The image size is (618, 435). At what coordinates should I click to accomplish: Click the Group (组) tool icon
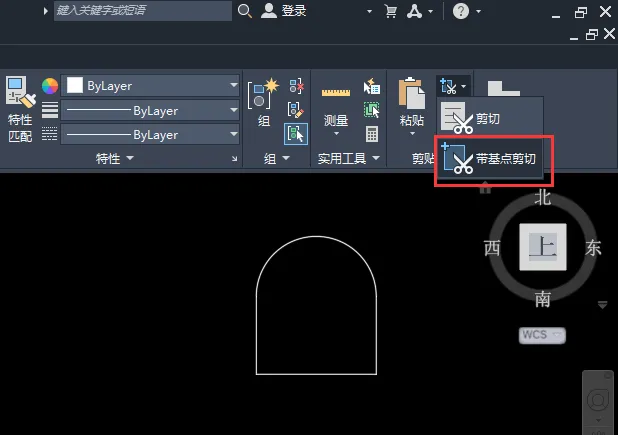(263, 95)
